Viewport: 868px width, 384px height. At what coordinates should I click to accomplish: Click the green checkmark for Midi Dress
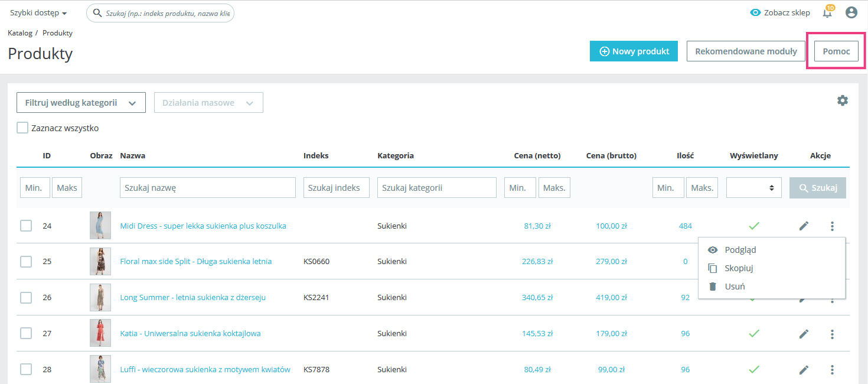tap(753, 226)
